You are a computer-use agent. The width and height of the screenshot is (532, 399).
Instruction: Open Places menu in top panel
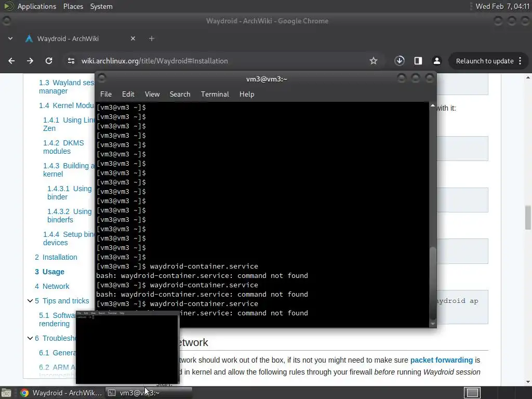click(x=73, y=6)
